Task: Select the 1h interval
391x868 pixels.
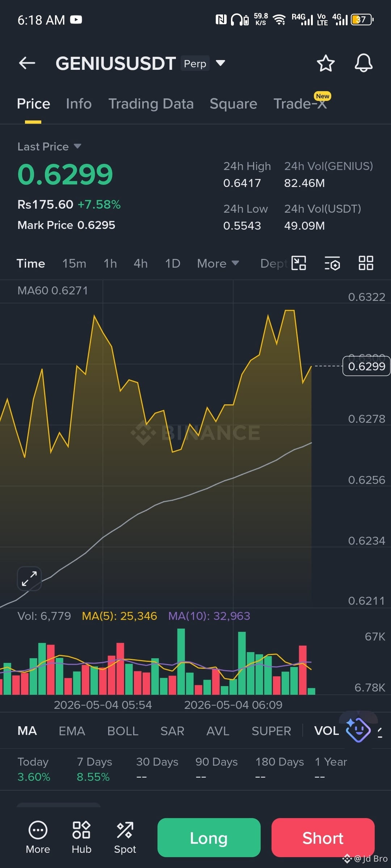Action: (x=110, y=263)
